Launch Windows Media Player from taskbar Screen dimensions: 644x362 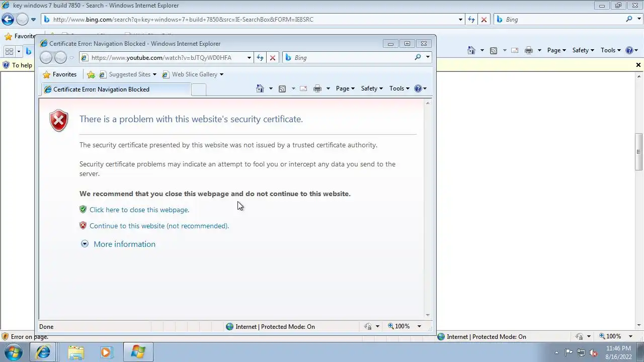106,352
